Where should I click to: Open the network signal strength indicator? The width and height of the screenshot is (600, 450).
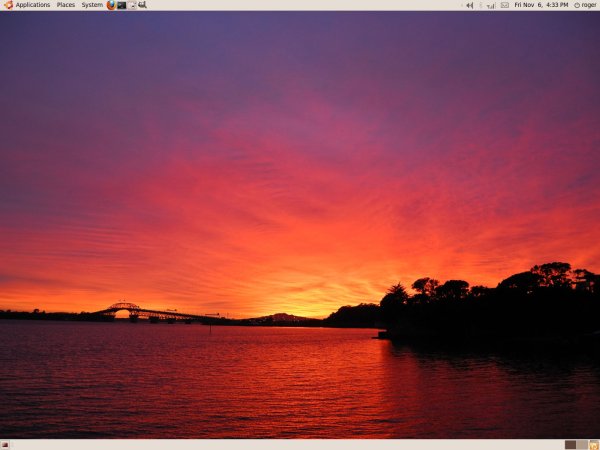(491, 5)
